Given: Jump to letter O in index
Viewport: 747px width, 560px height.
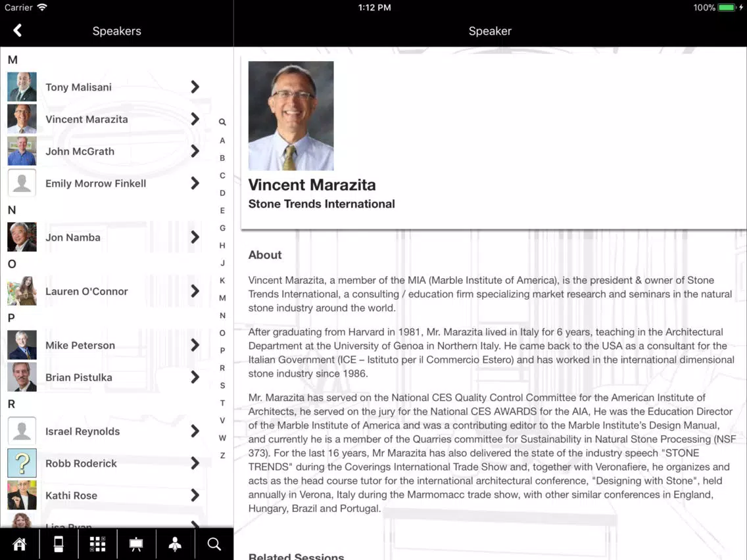Looking at the screenshot, I should pos(222,333).
